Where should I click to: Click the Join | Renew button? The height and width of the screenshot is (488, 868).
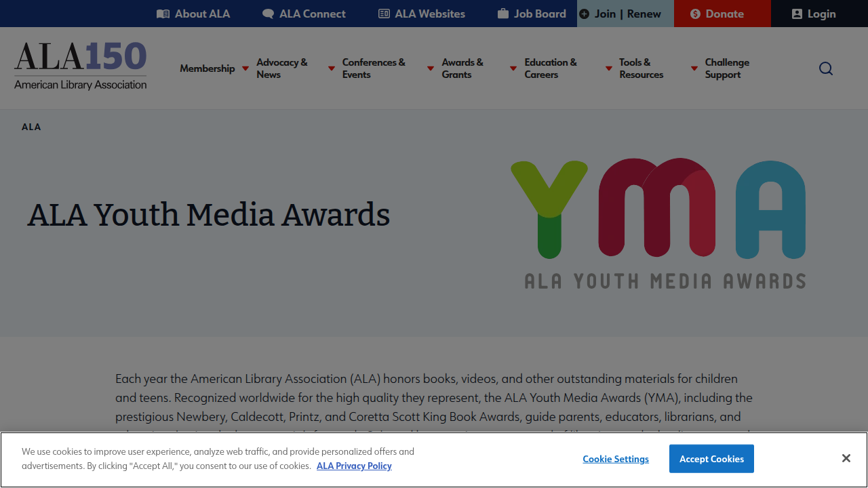click(x=625, y=14)
